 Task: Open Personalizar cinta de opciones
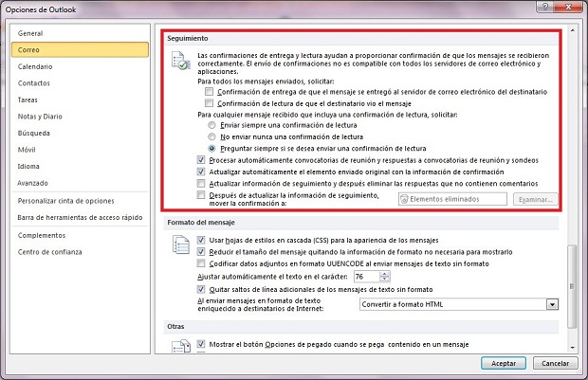80,201
